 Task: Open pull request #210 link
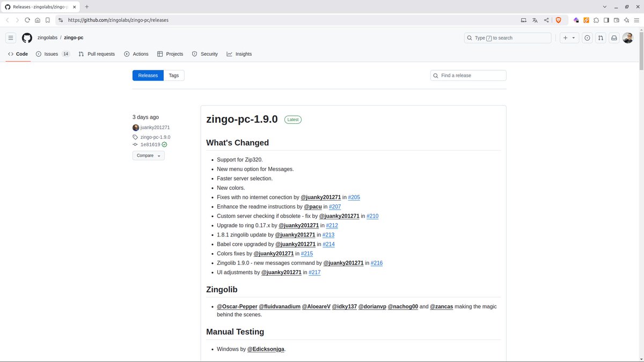(373, 216)
